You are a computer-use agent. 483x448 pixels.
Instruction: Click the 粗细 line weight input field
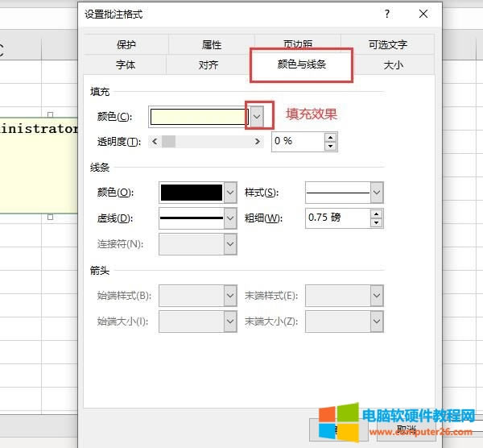[x=338, y=218]
